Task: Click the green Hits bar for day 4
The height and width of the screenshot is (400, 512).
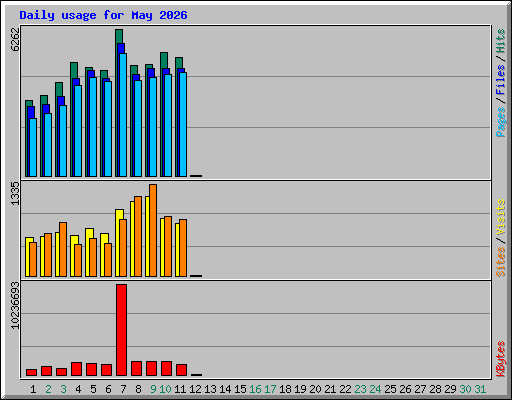Action: (74, 70)
